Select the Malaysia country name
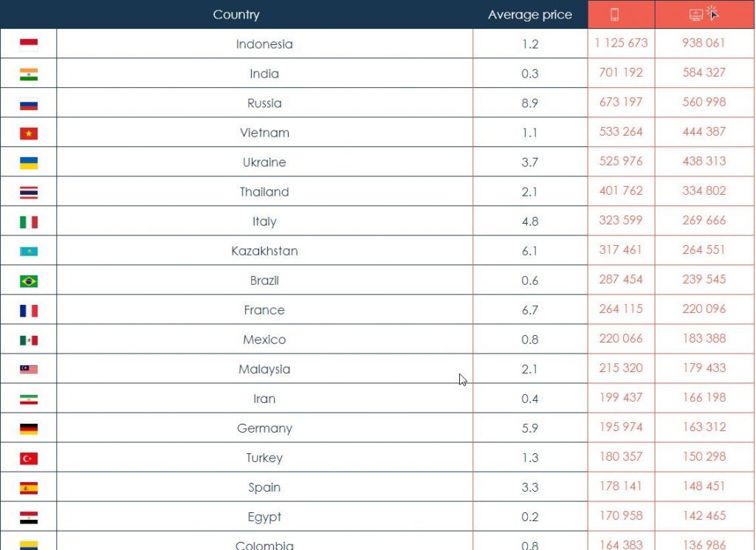Viewport: 756px width, 550px height. coord(264,369)
